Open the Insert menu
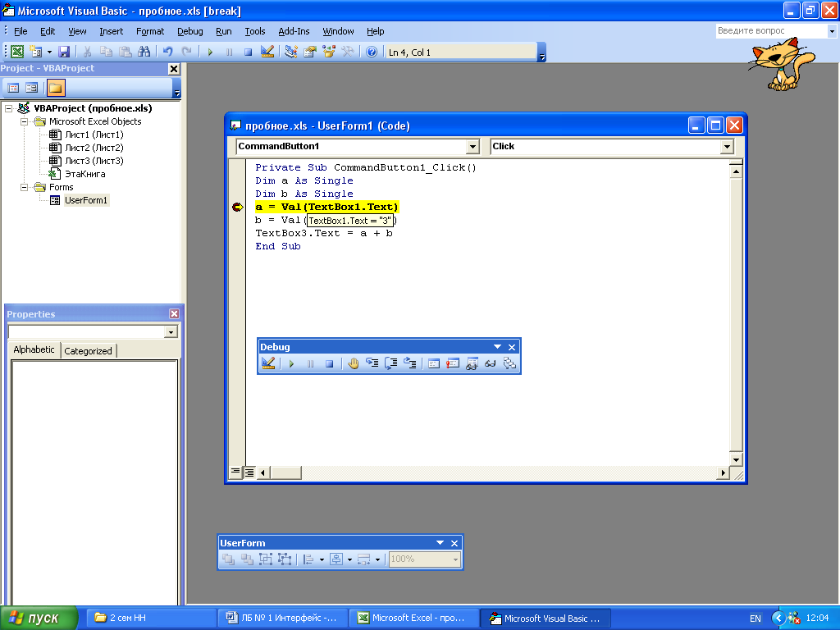840x630 pixels. (111, 31)
